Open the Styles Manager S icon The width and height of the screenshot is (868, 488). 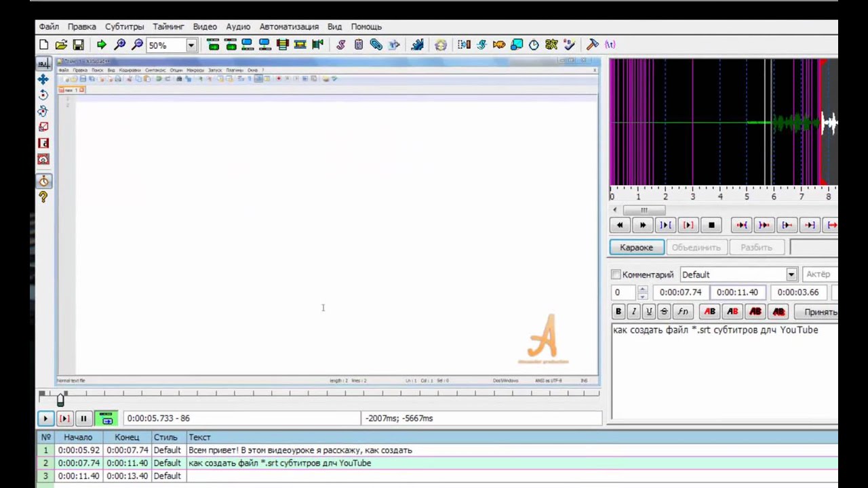[x=340, y=45]
